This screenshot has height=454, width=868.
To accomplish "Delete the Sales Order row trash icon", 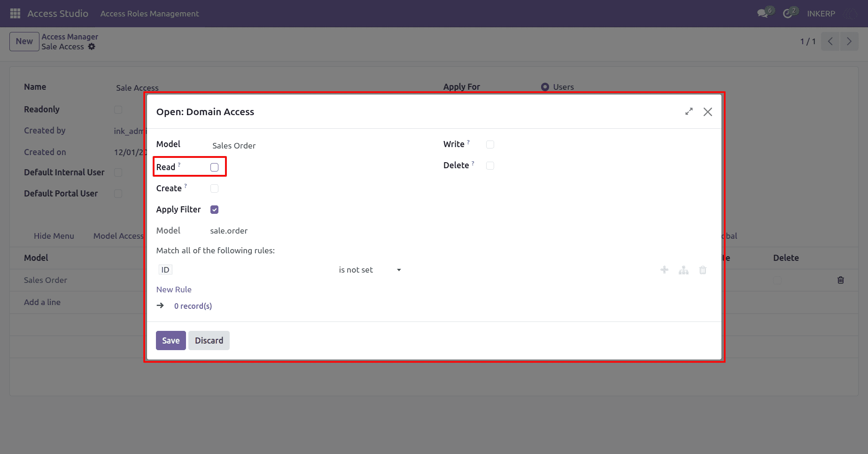I will click(x=841, y=280).
